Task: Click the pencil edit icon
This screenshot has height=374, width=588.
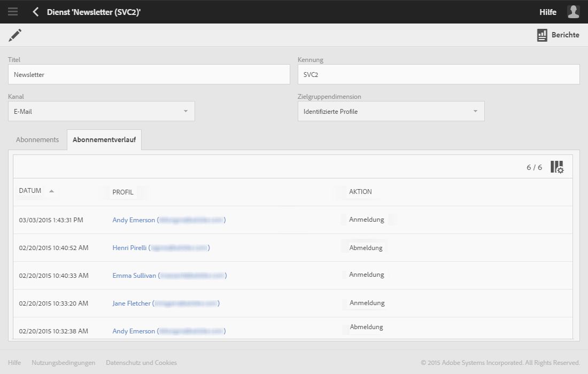Action: coord(15,35)
